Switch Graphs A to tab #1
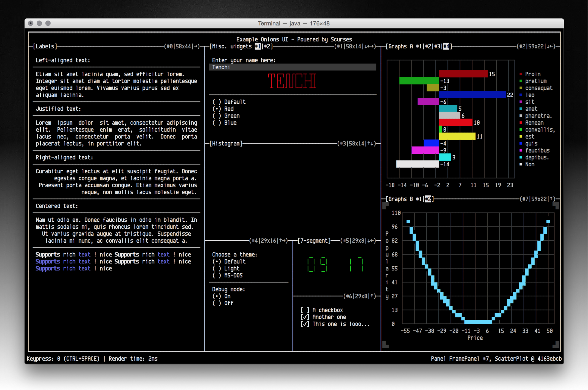Screen dimensions: 588x390 tap(419, 46)
